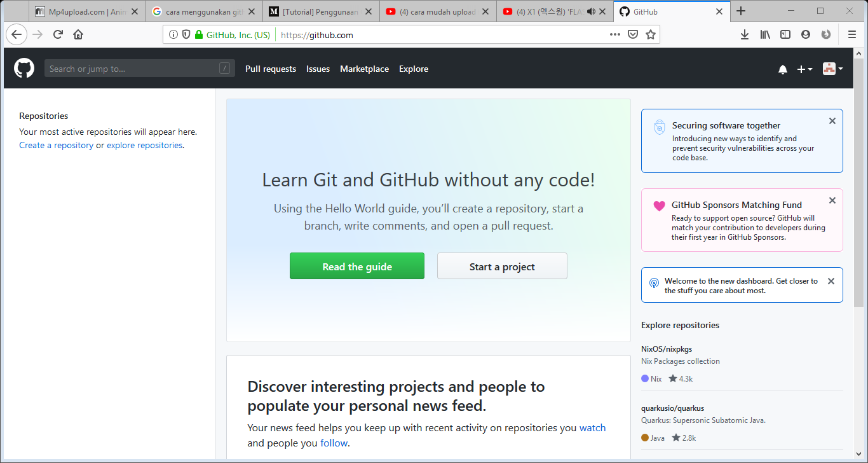Click the Read the guide button
Image resolution: width=868 pixels, height=463 pixels.
[356, 266]
